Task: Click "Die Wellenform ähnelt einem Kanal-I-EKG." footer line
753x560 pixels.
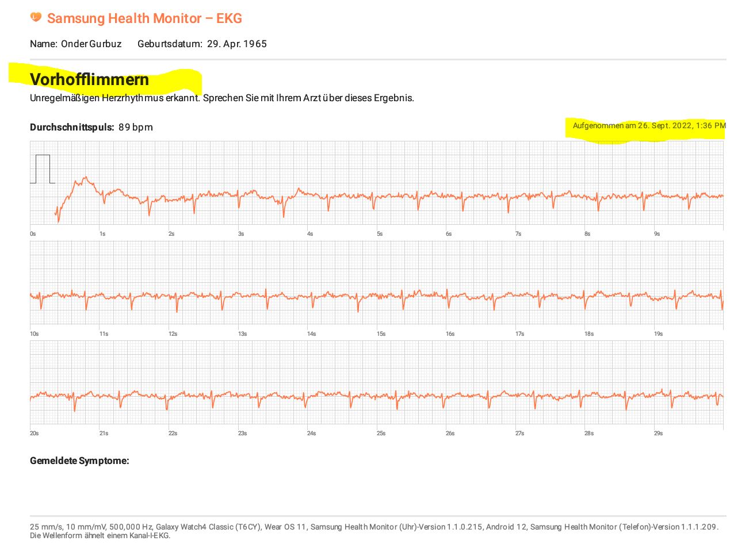Action: click(100, 536)
